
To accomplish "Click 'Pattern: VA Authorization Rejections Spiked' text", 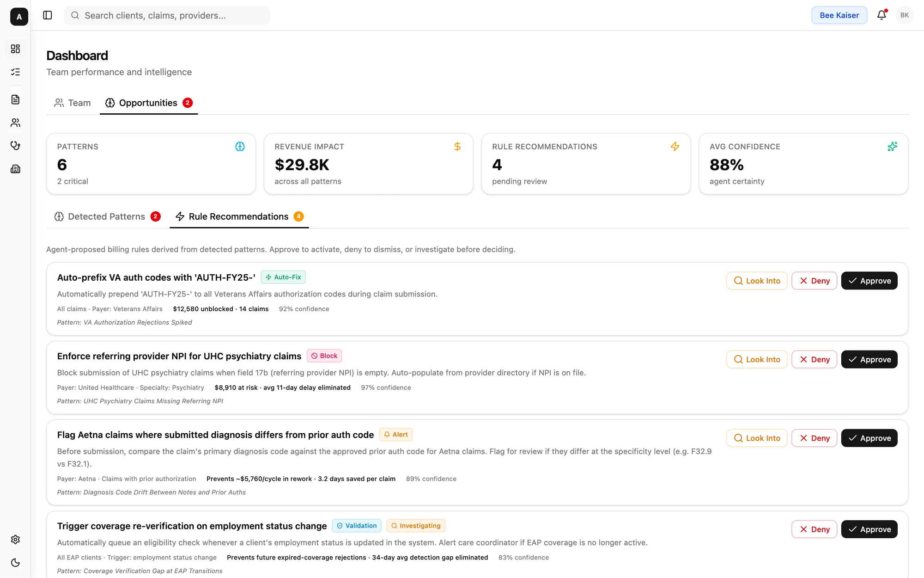I will point(125,322).
